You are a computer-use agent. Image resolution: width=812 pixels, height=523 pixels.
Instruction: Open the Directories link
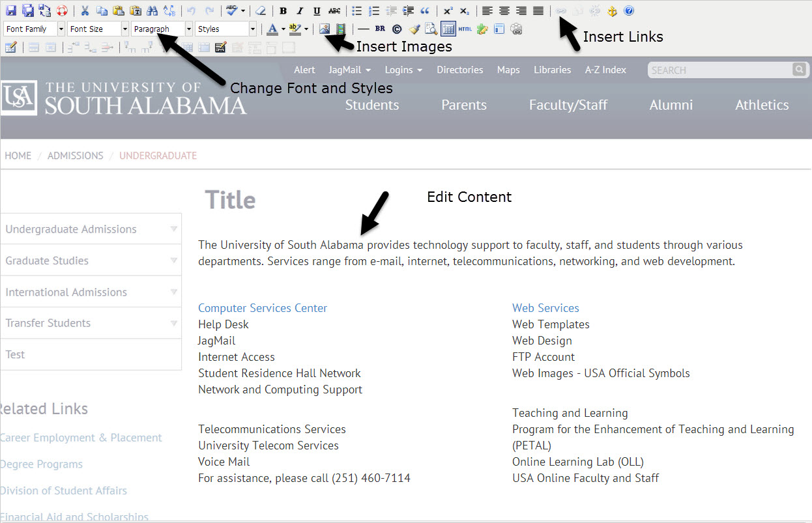460,70
